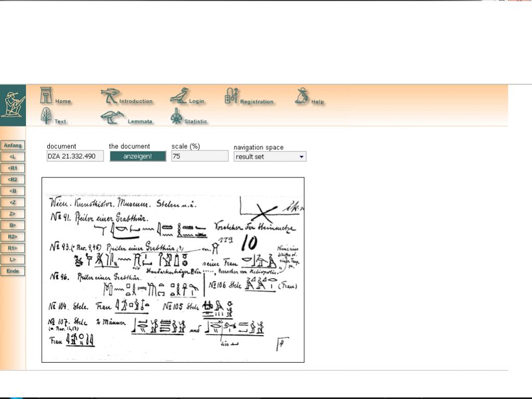Screen dimensions: 532x399
Task: Click the scanned handwritten slip image
Action: 173,269
